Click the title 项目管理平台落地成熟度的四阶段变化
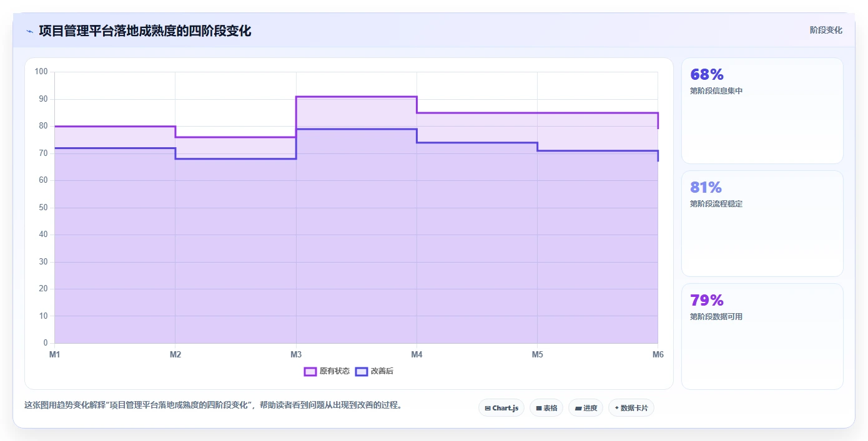 click(x=145, y=31)
